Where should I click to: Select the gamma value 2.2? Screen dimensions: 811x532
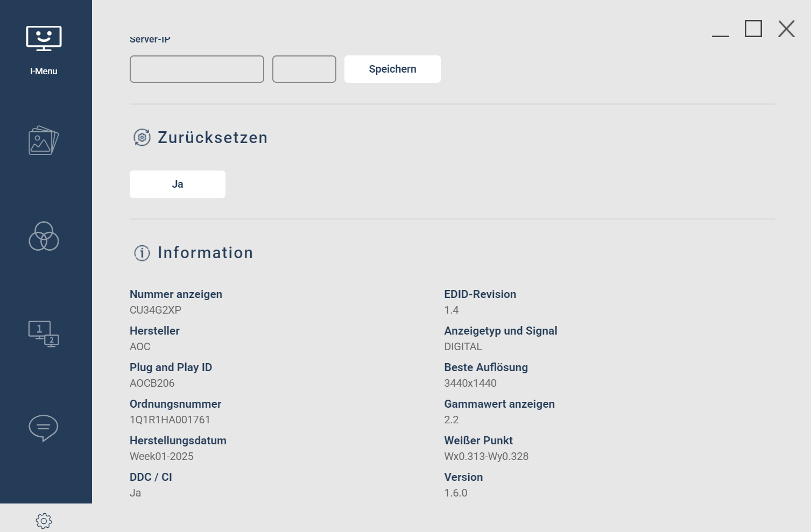452,420
